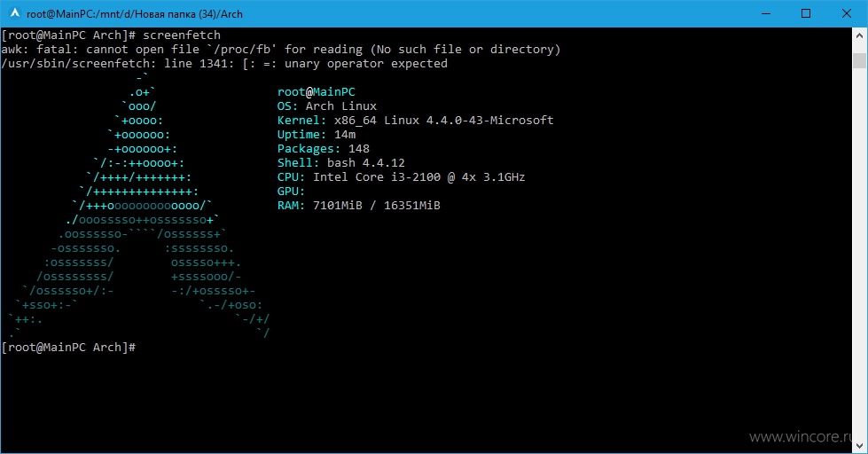Close the terminal window
This screenshot has height=454, width=868.
[847, 13]
